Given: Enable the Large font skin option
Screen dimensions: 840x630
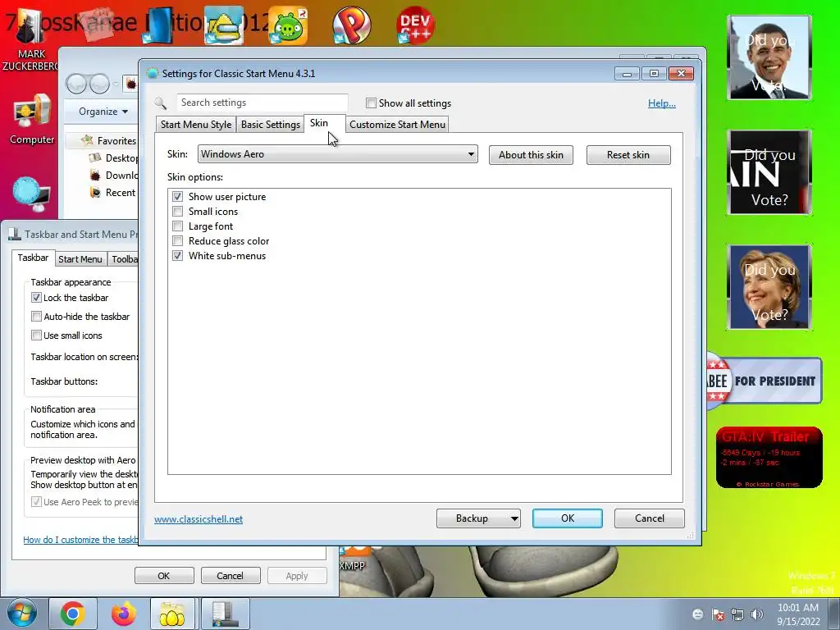Looking at the screenshot, I should (x=177, y=226).
